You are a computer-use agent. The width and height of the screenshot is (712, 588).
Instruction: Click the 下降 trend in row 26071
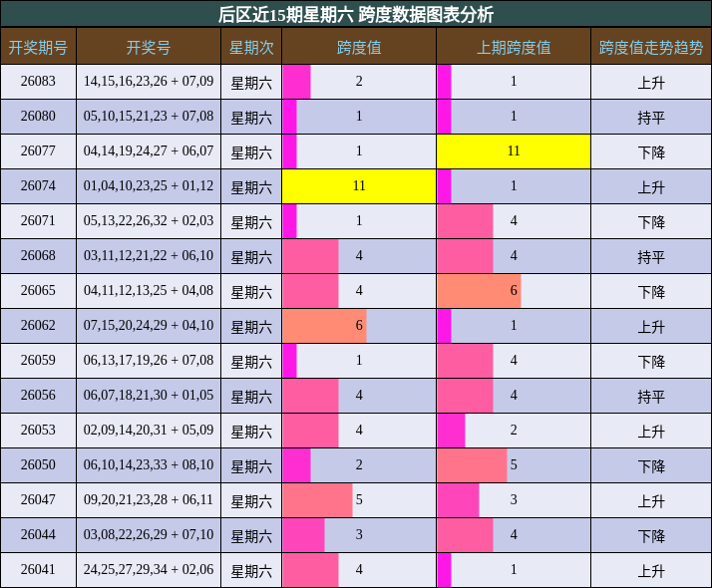pos(651,222)
